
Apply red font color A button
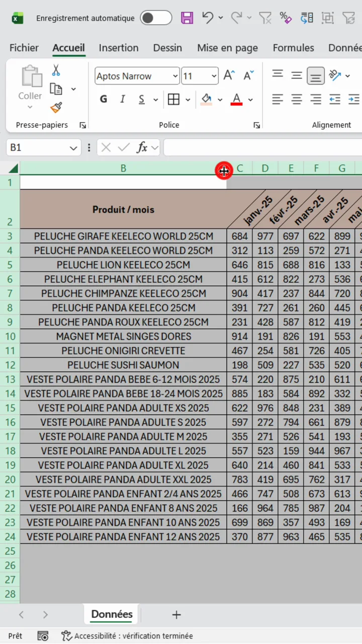click(236, 99)
